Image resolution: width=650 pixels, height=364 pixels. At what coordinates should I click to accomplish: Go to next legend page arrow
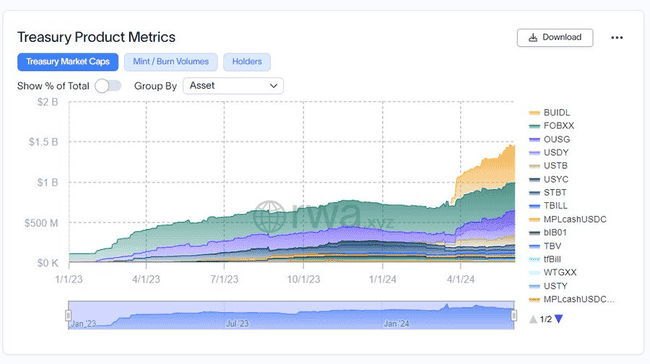(559, 319)
